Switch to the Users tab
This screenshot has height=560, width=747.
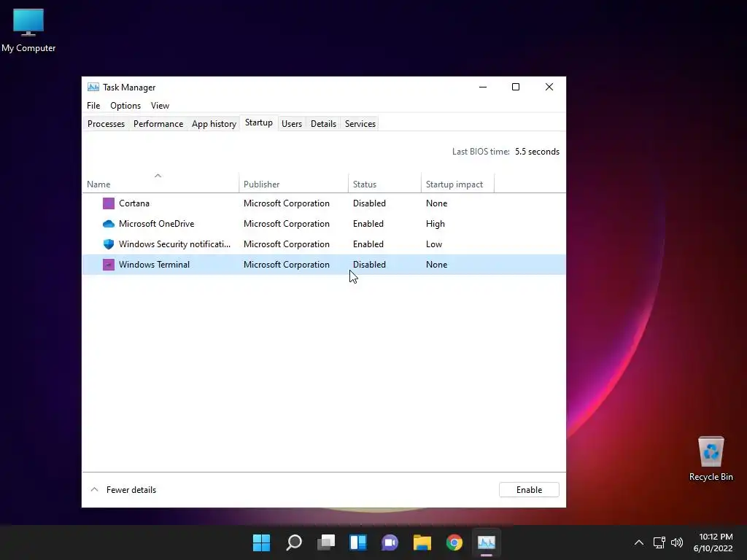point(292,124)
